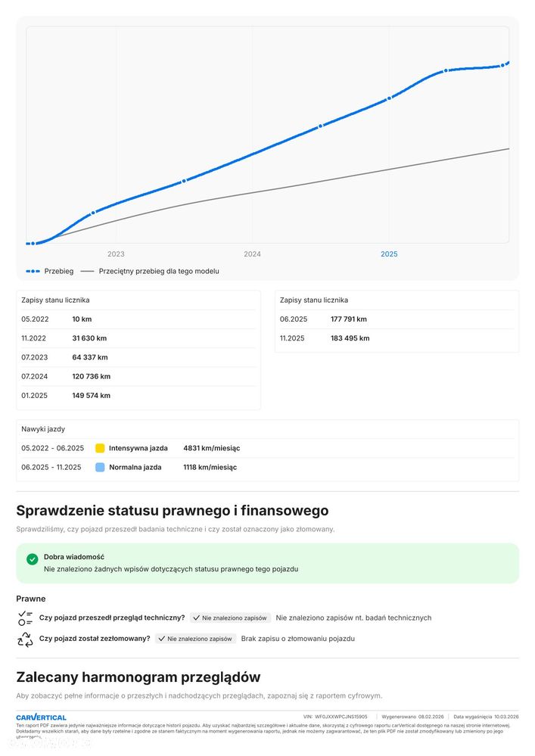Click the technical inspection checklist icon

(x=25, y=618)
